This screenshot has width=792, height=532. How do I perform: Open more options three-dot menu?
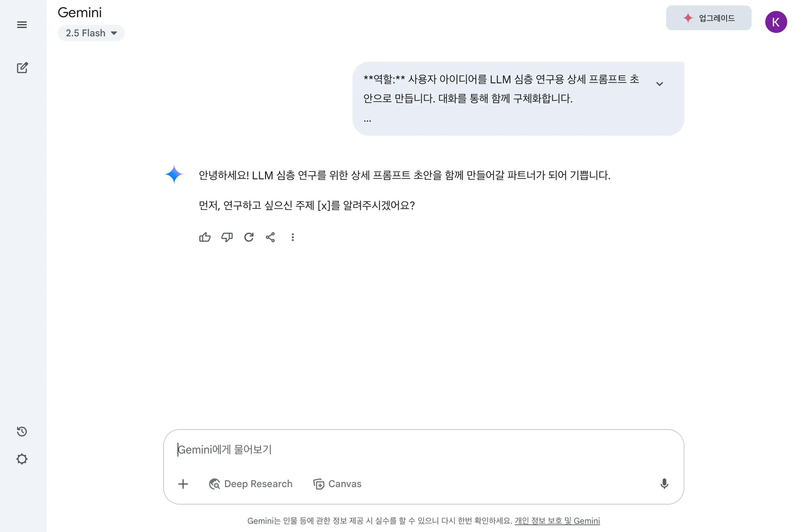pyautogui.click(x=293, y=237)
